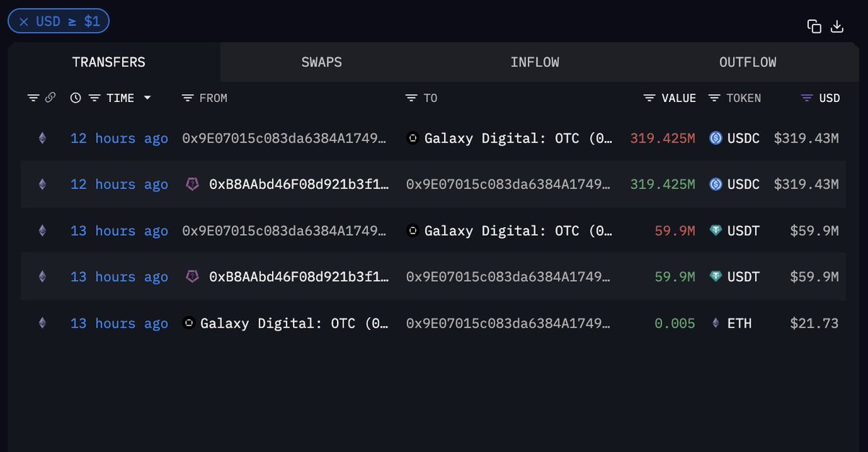Open TO address 0x9E07015c in ETH row
Image resolution: width=868 pixels, height=452 pixels.
(x=509, y=323)
